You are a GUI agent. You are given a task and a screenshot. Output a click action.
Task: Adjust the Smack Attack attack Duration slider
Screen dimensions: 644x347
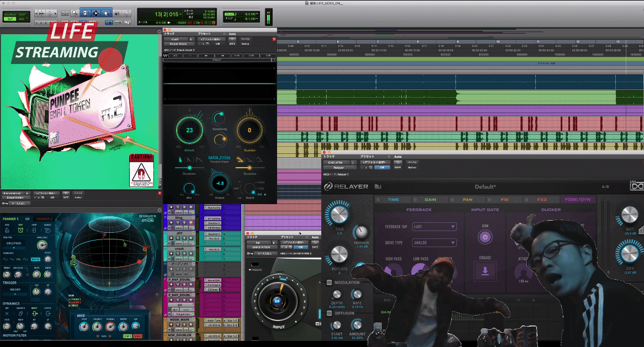click(189, 168)
